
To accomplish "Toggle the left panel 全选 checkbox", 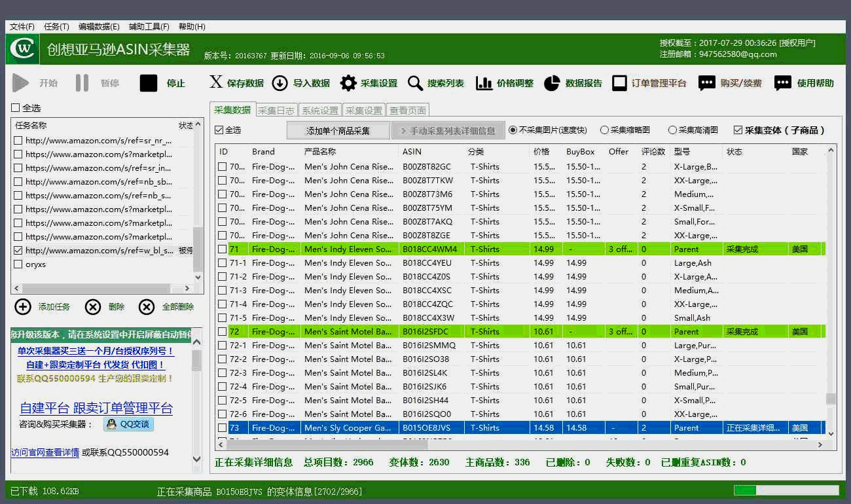I will pos(16,108).
